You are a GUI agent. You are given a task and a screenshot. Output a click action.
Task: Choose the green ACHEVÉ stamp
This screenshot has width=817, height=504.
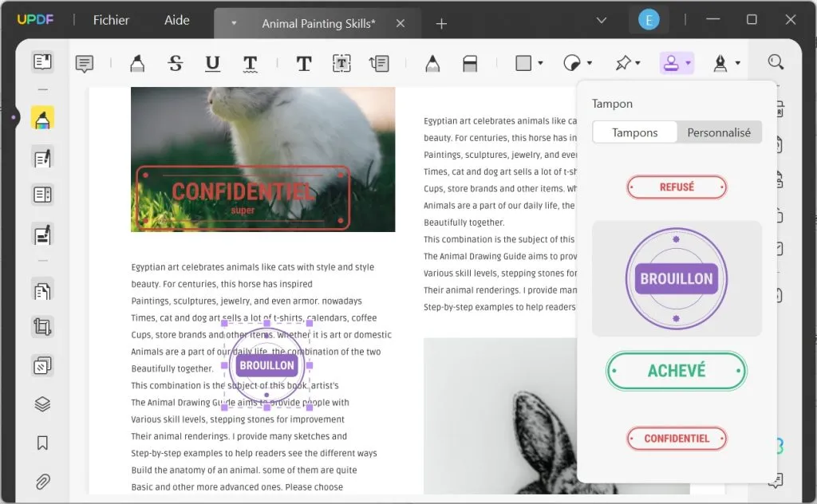point(677,371)
